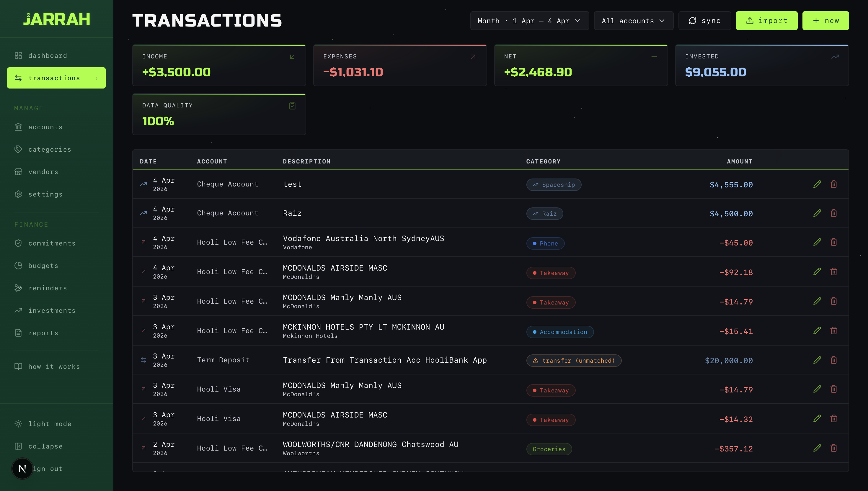The width and height of the screenshot is (868, 491).
Task: Go to the dashboard menu item
Action: (x=48, y=55)
